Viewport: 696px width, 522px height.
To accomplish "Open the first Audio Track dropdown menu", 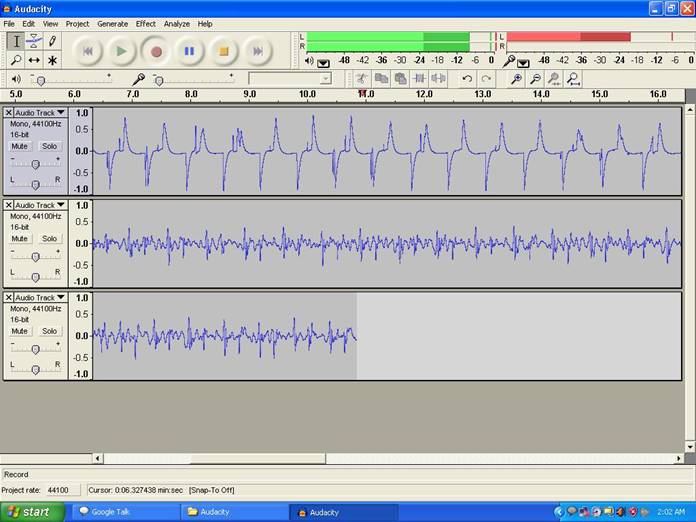I will pyautogui.click(x=40, y=113).
